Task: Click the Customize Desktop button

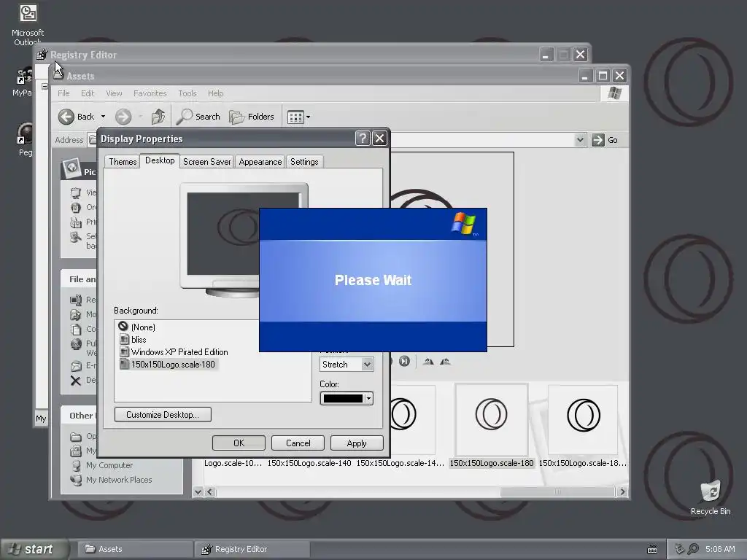Action: click(x=163, y=415)
